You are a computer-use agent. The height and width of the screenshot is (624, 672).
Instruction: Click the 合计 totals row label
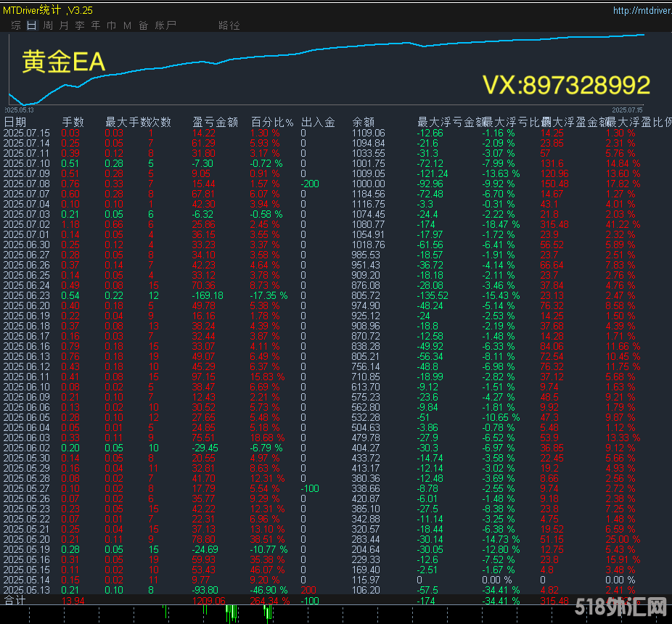pos(15,601)
